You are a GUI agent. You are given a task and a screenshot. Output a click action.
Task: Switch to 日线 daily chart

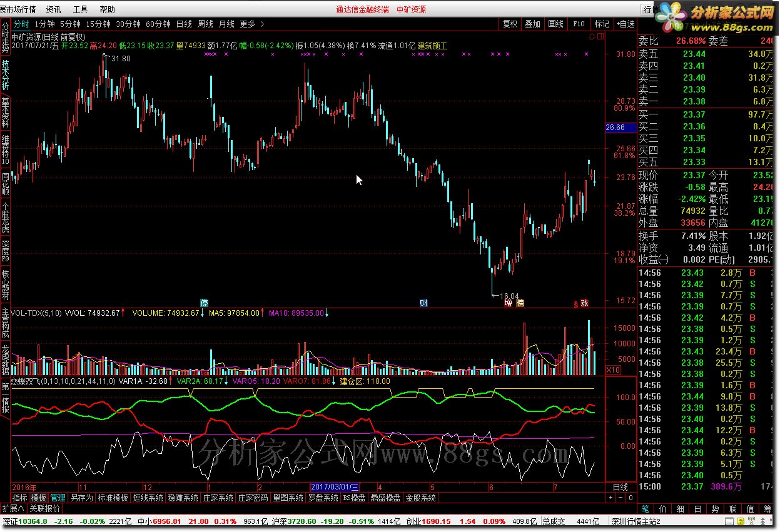pyautogui.click(x=184, y=24)
